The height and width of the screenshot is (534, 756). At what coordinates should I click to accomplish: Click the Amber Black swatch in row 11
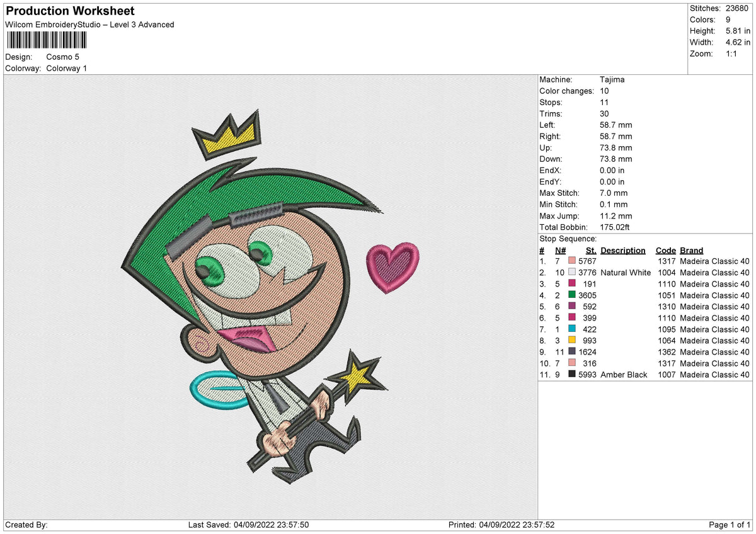click(x=572, y=374)
